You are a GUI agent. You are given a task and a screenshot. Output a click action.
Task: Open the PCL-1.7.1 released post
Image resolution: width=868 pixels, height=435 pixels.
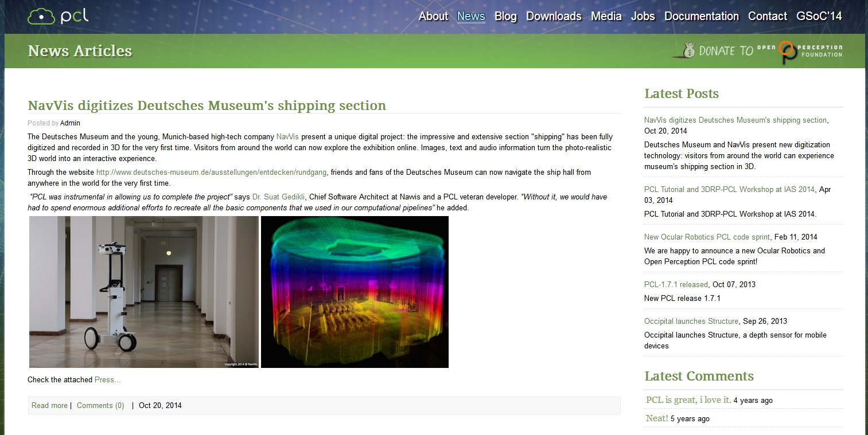coord(676,284)
